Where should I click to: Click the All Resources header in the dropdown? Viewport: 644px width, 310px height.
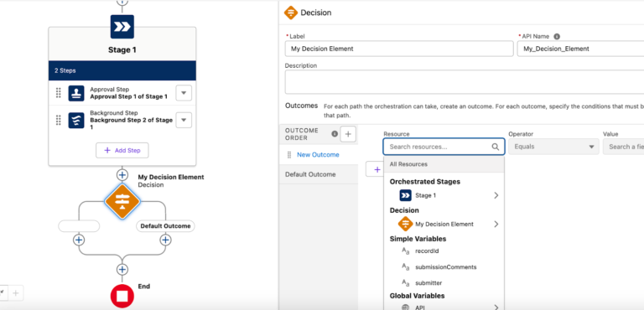click(x=444, y=164)
